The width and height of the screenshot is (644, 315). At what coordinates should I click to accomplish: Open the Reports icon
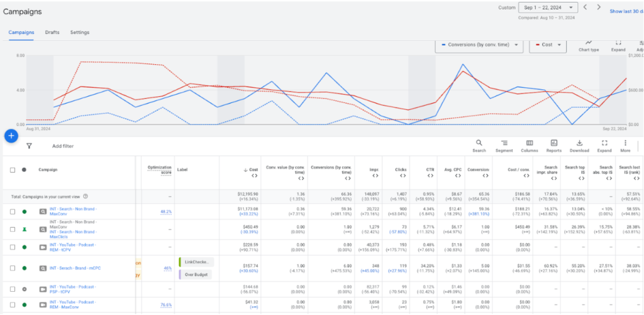554,146
